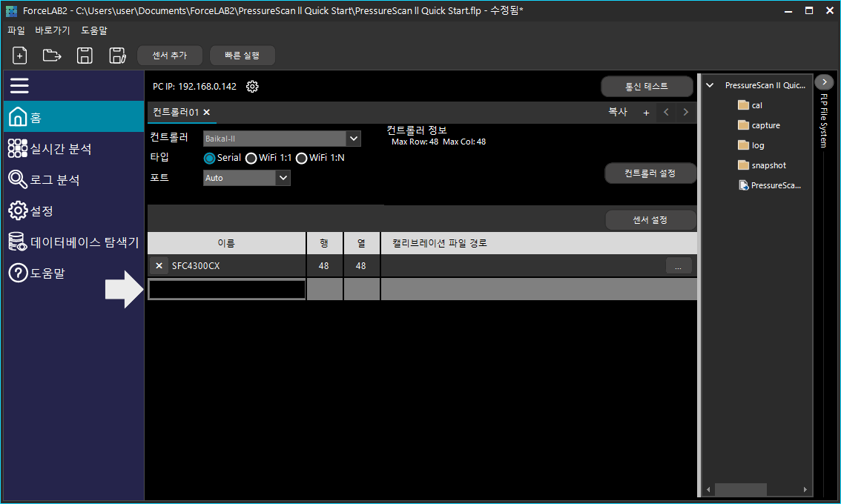Close the 컨트롤러01 tab
The width and height of the screenshot is (841, 504).
[x=206, y=112]
